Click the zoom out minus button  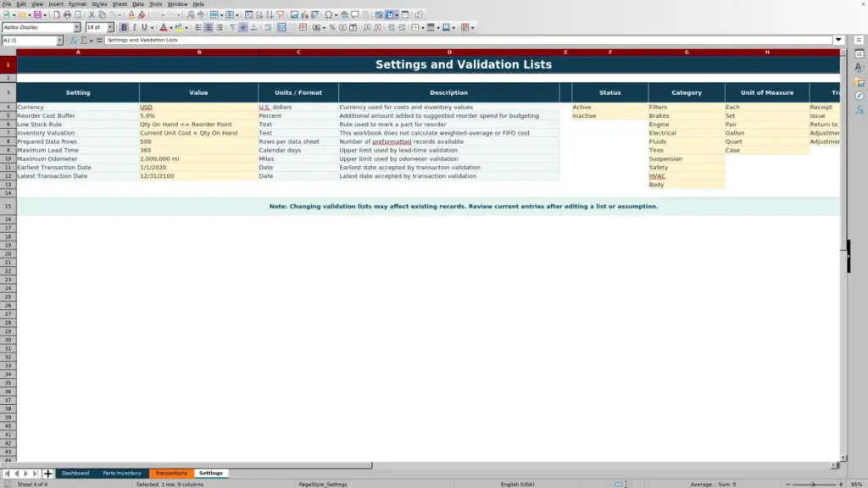(787, 484)
